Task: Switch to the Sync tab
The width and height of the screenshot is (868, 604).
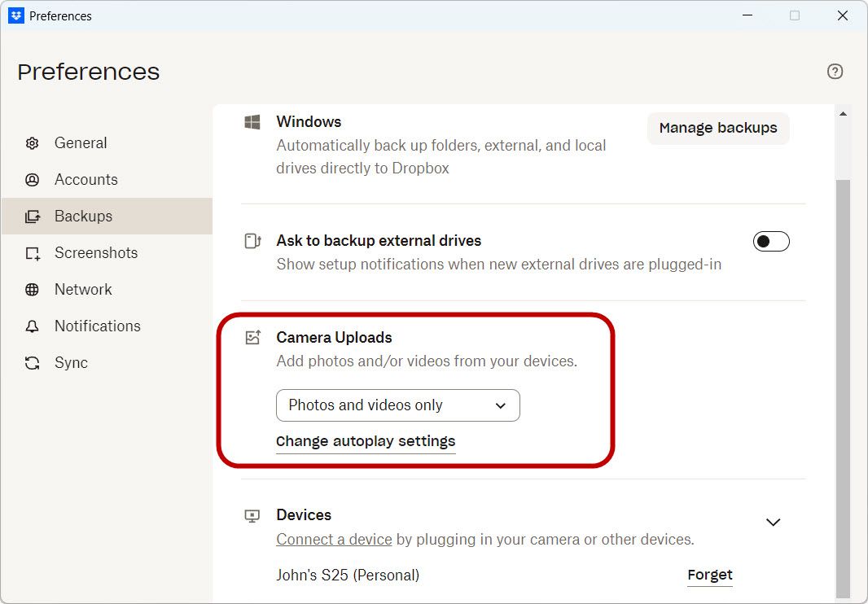Action: [x=71, y=363]
